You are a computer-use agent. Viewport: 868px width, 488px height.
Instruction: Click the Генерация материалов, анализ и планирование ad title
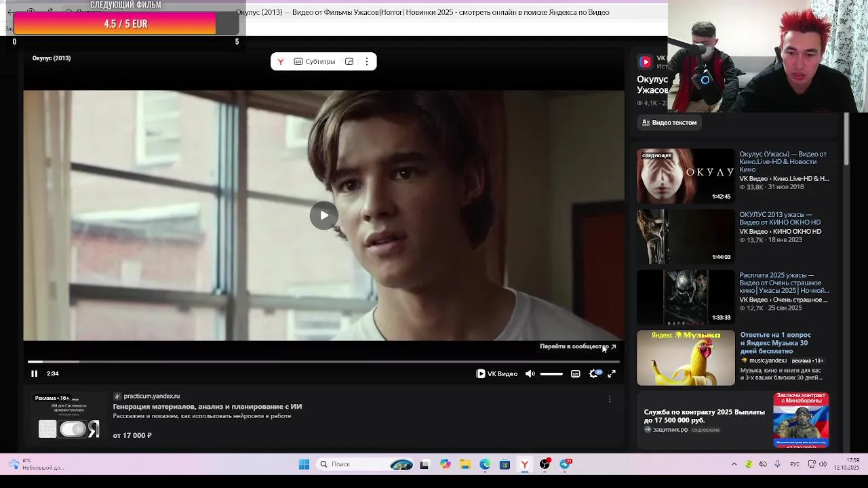tap(208, 407)
